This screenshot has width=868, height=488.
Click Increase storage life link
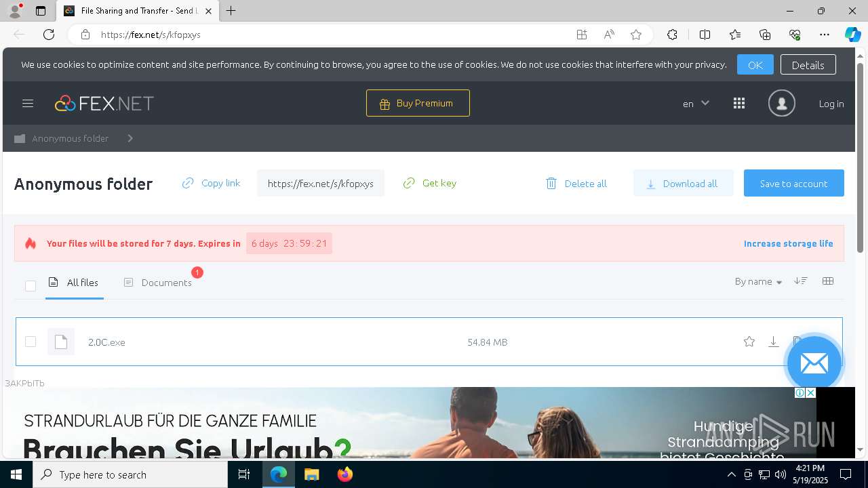(x=789, y=243)
